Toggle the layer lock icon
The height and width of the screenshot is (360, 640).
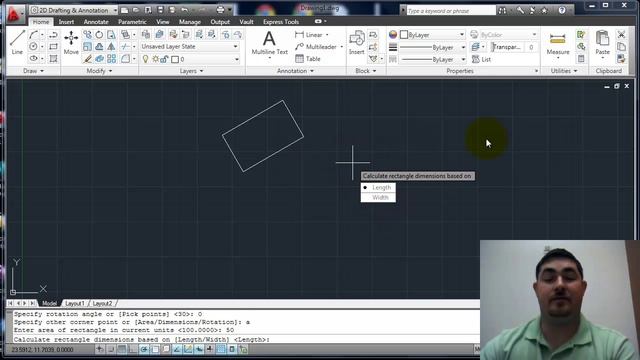(x=164, y=59)
